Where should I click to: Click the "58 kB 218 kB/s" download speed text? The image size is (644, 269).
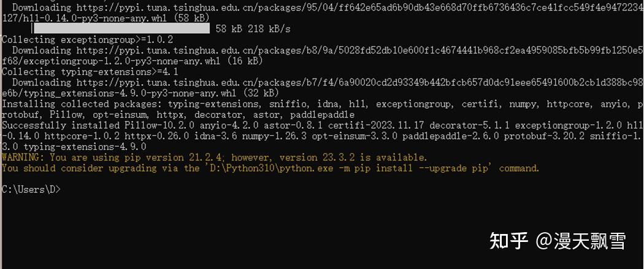[253, 29]
